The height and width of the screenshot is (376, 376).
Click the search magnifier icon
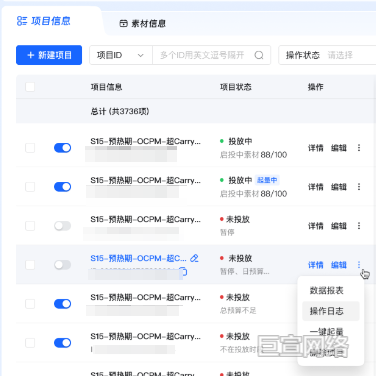[259, 55]
